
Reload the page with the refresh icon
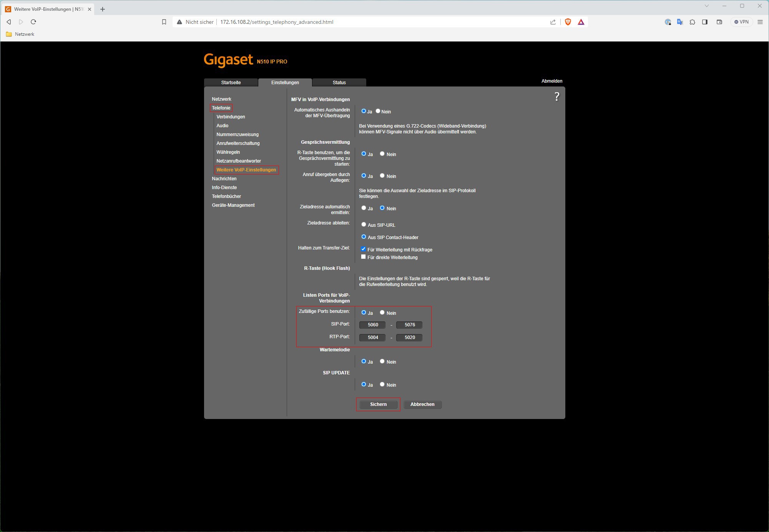(33, 22)
